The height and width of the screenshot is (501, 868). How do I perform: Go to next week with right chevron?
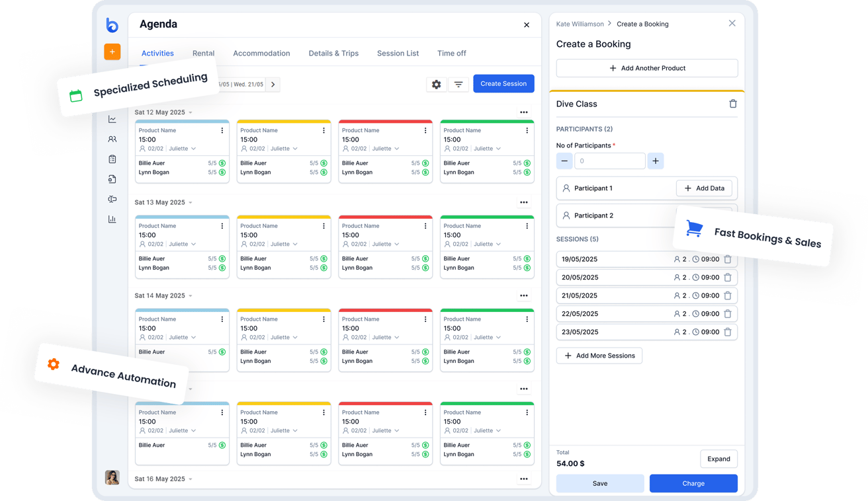[273, 85]
